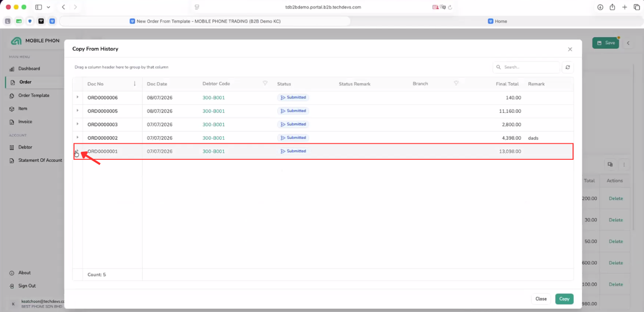Click Sign Out in the sidebar
Image resolution: width=644 pixels, height=312 pixels.
(27, 286)
